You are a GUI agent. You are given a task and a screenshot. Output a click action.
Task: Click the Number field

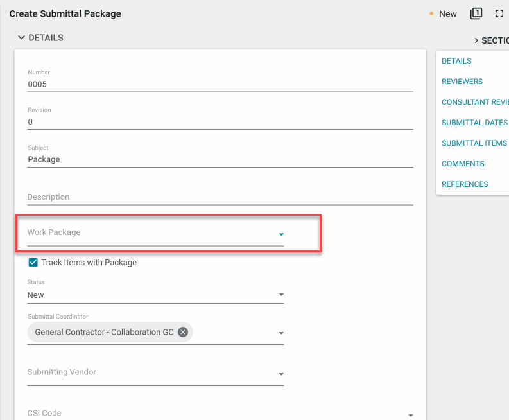[220, 84]
